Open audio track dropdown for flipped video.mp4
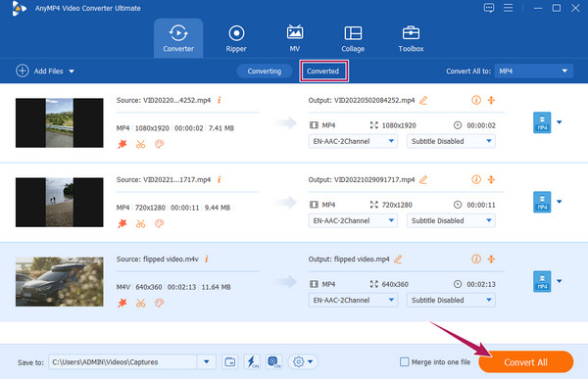Viewport: 588px width, 379px height. [x=353, y=301]
